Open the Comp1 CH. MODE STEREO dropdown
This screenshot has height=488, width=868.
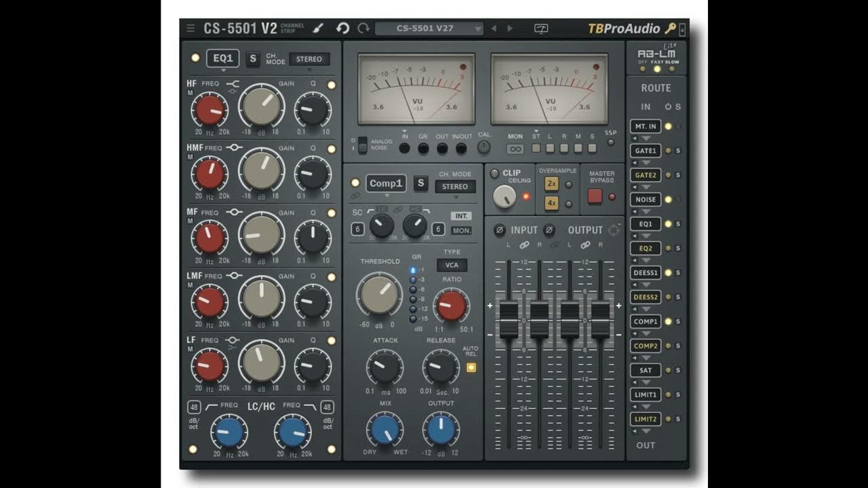(x=455, y=186)
